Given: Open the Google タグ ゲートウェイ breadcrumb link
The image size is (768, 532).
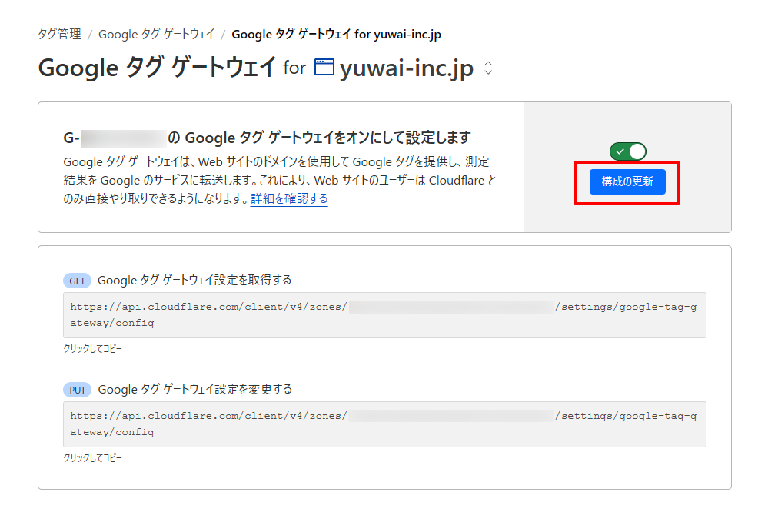Looking at the screenshot, I should coord(156,35).
